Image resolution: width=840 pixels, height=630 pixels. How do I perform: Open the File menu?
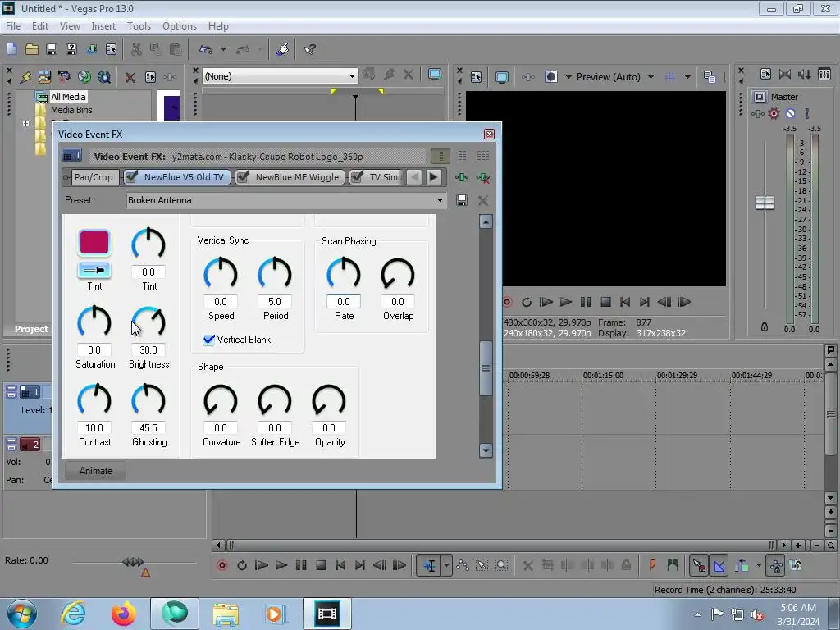pos(13,25)
